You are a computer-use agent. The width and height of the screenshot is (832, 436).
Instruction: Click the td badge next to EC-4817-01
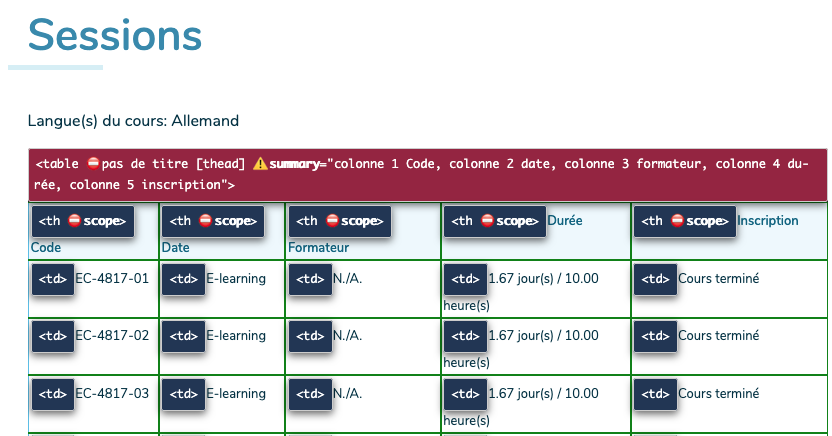pos(53,279)
